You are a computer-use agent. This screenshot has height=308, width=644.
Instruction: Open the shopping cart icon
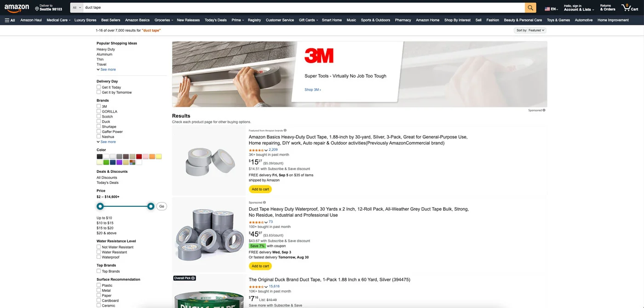629,8
